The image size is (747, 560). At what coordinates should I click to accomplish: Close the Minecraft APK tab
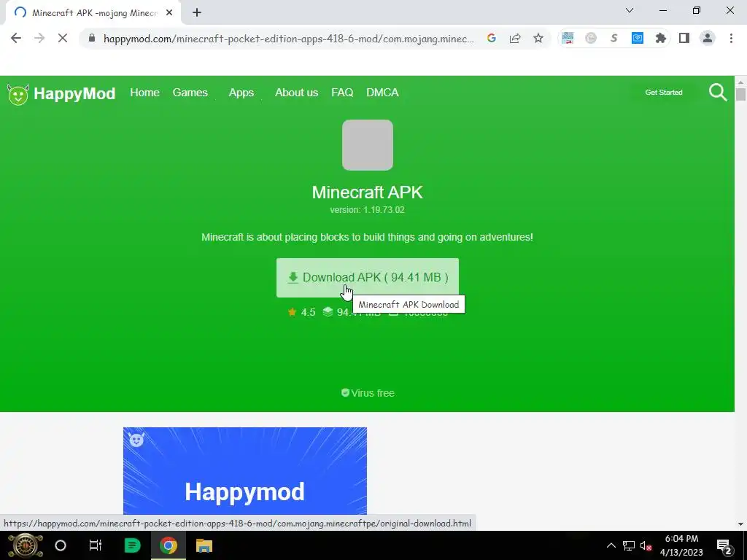point(169,12)
